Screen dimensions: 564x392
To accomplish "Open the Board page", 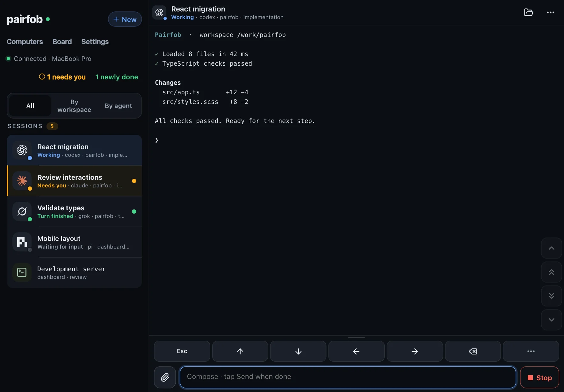I will [62, 42].
